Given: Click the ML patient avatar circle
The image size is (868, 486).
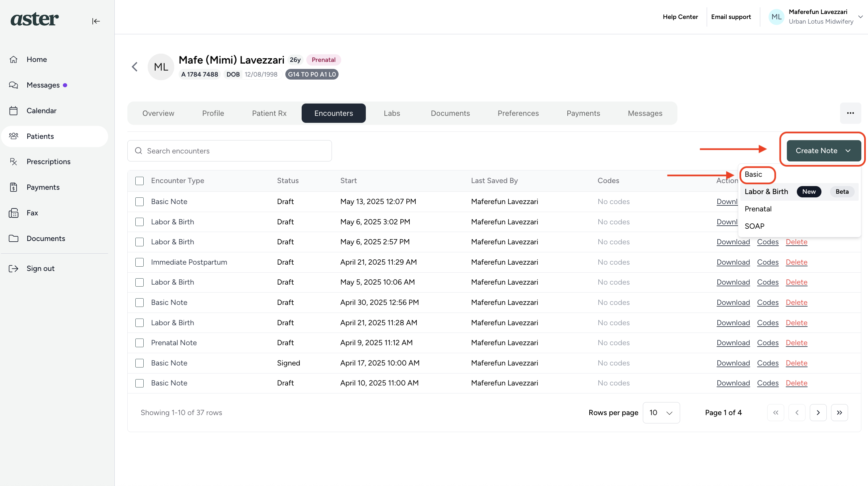Looking at the screenshot, I should (x=161, y=67).
